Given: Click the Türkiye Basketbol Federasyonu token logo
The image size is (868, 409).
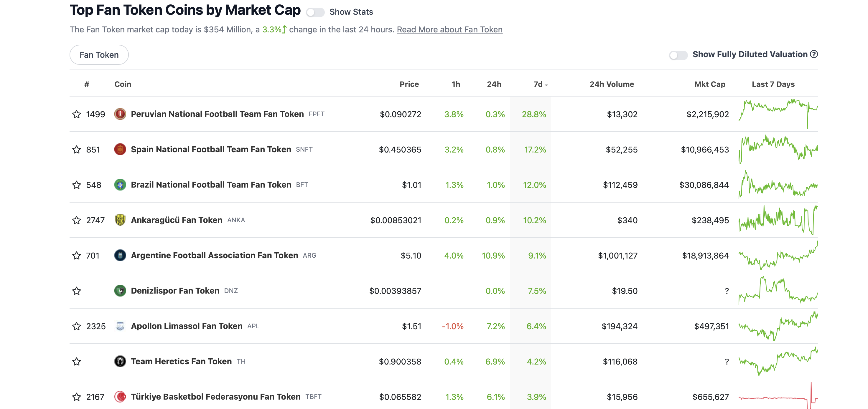Looking at the screenshot, I should (x=120, y=397).
